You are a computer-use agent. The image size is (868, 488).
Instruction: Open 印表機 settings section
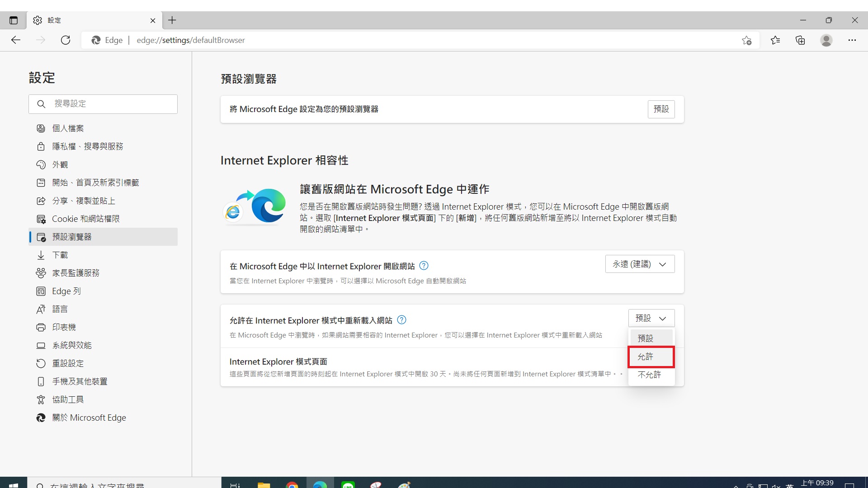pos(104,327)
